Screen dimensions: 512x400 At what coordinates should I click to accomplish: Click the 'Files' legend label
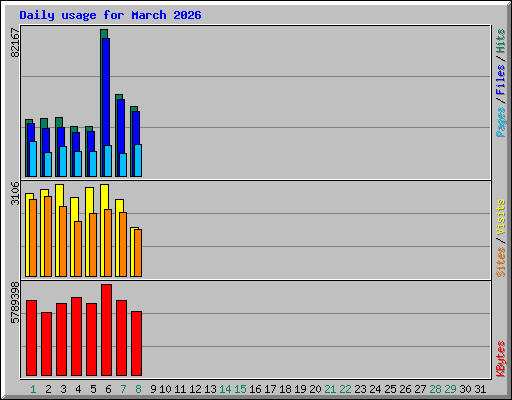pos(501,80)
